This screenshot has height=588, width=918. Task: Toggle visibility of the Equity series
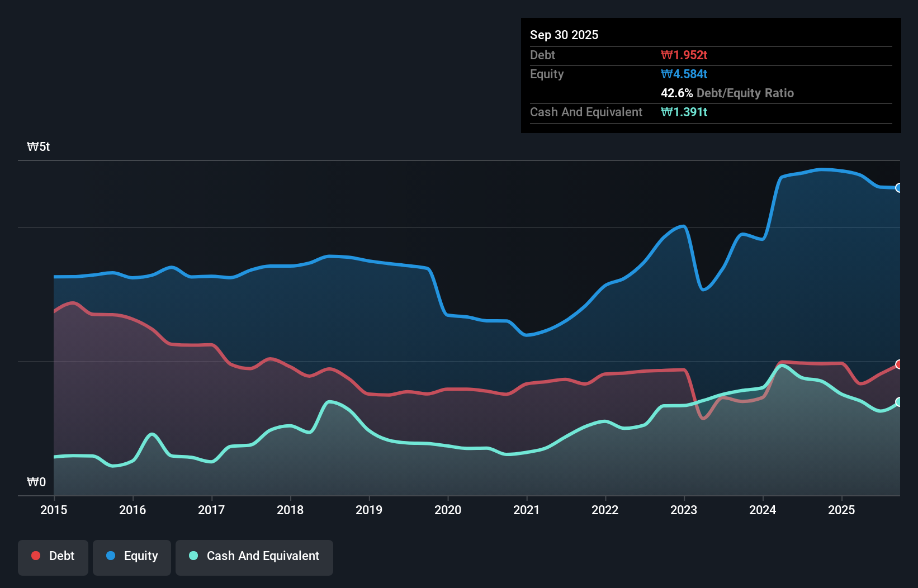coord(131,557)
